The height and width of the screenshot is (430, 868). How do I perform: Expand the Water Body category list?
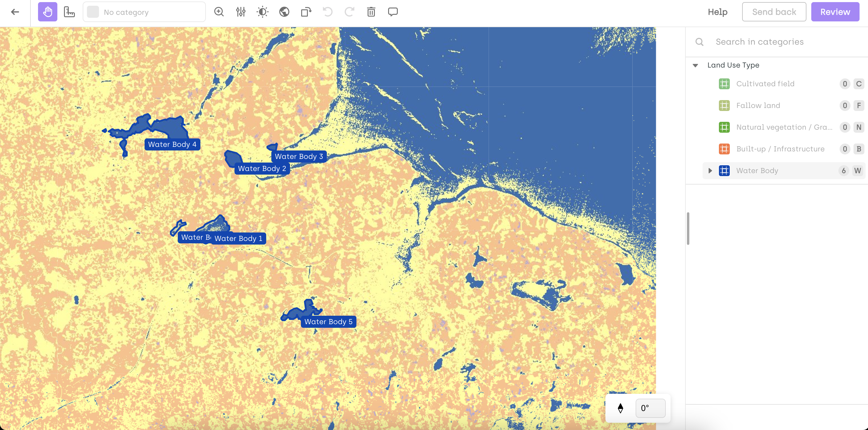710,171
